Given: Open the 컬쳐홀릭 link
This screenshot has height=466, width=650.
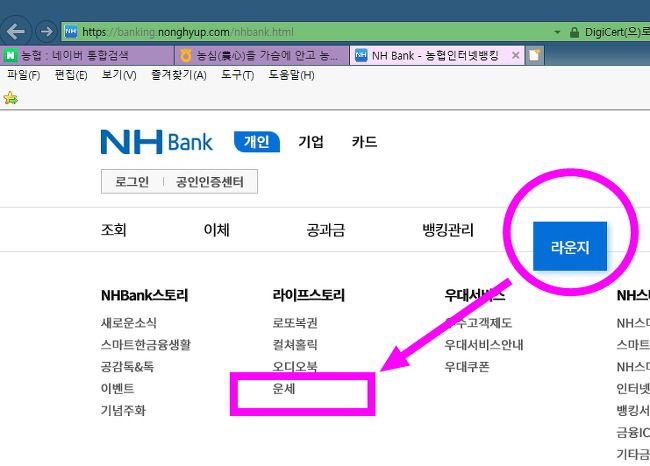Looking at the screenshot, I should coord(295,345).
